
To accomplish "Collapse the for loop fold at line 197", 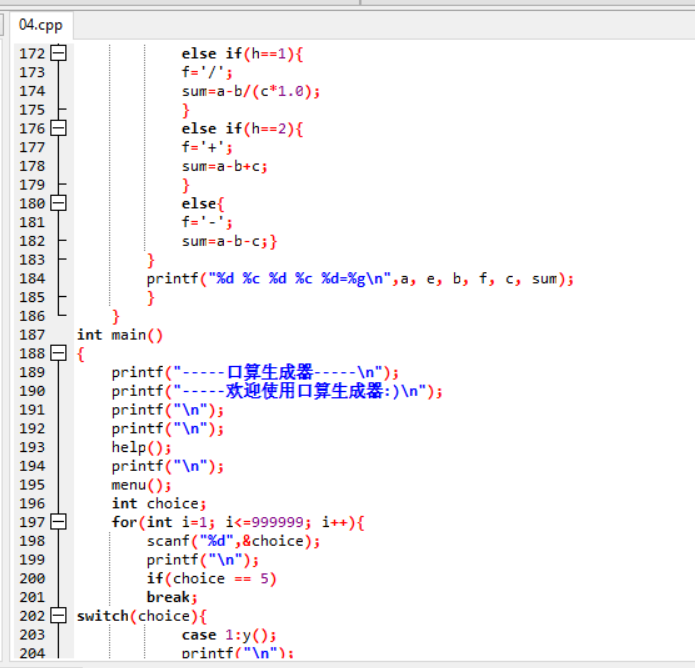I will 58,522.
